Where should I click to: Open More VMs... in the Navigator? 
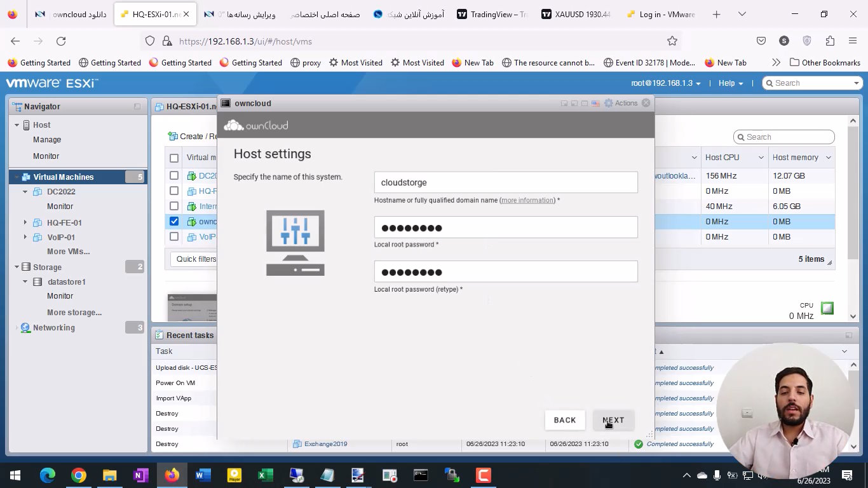[x=68, y=252]
